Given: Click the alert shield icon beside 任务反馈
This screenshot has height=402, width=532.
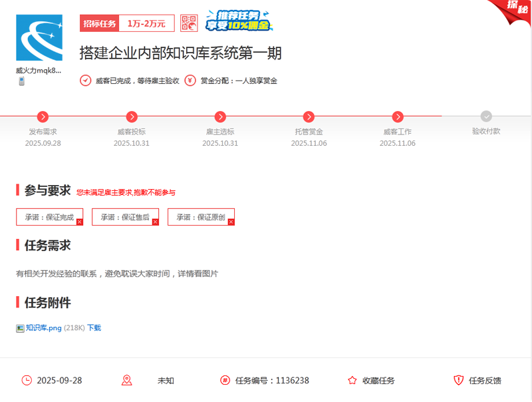Looking at the screenshot, I should point(459,380).
